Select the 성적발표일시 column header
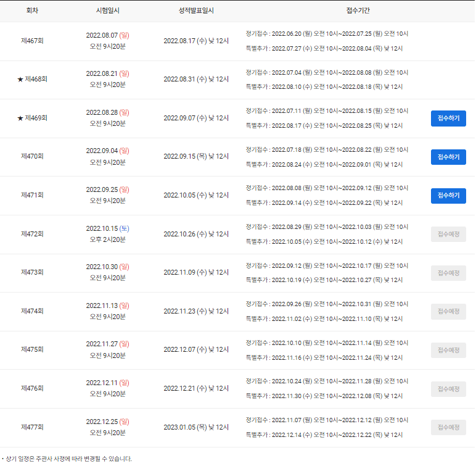Screen dimensions: 476x466 click(196, 10)
